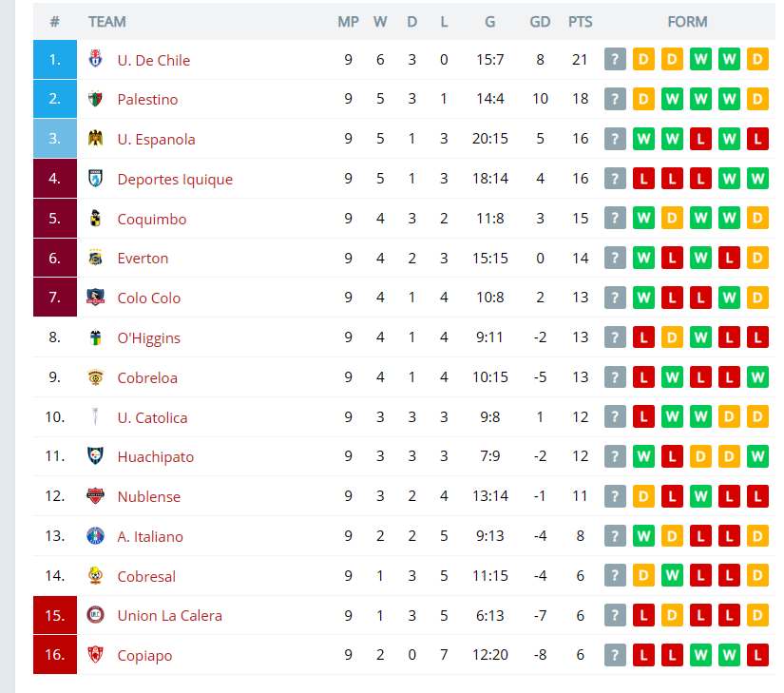Click Copiapo's last red L form result
The width and height of the screenshot is (784, 693).
[x=757, y=654]
